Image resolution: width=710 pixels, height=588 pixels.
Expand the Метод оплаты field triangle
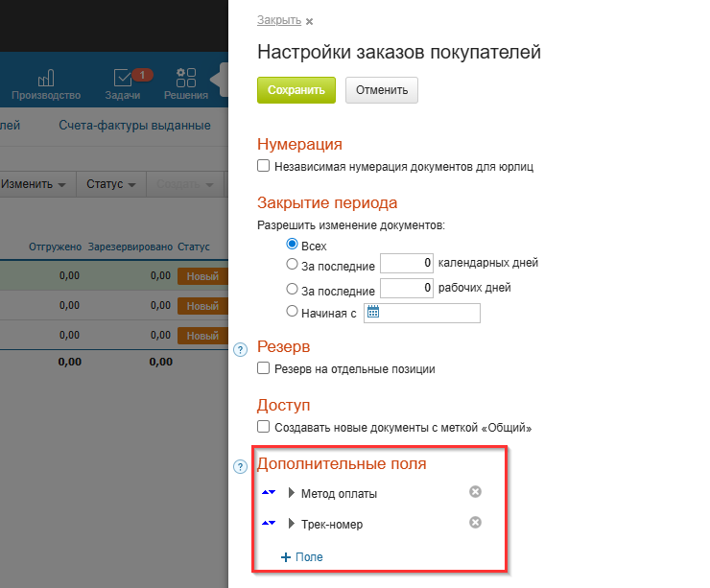(x=292, y=492)
